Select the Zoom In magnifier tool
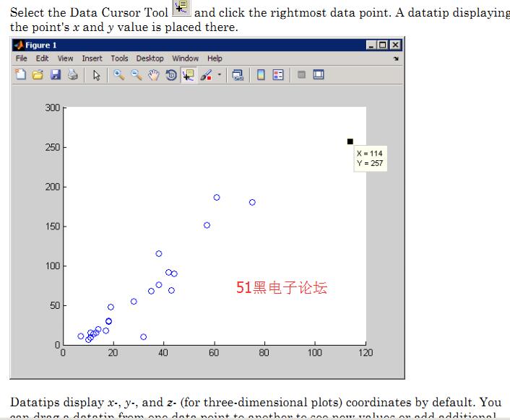Screen dimensions: 510x420 [118, 74]
